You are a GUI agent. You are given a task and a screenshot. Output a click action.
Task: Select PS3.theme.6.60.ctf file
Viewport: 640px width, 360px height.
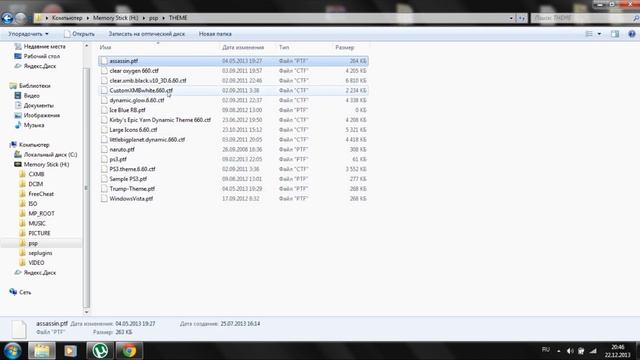233,169
